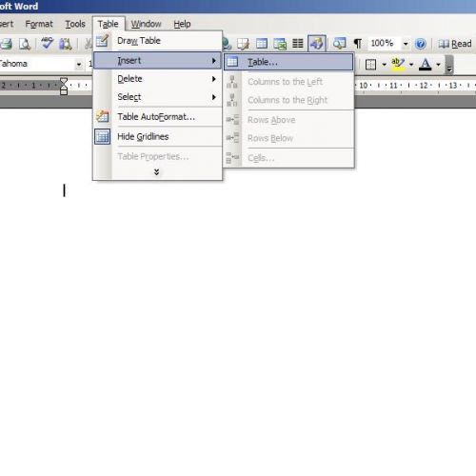Open font color dropdown arrow

click(439, 65)
